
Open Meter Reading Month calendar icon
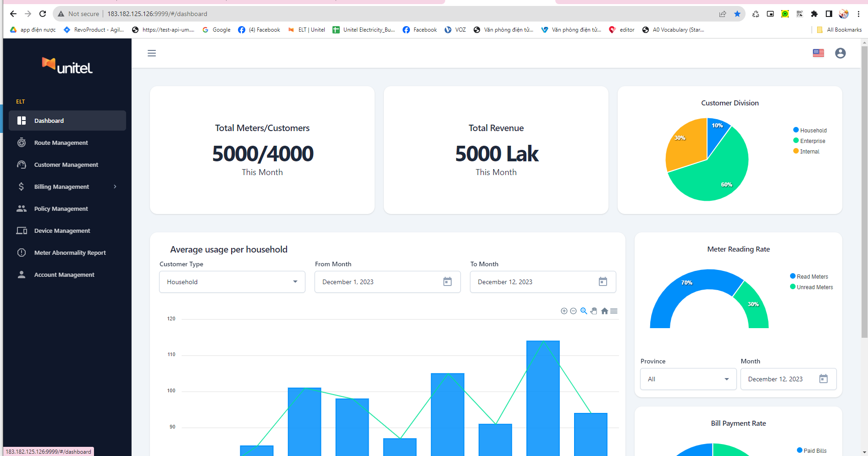click(x=824, y=379)
